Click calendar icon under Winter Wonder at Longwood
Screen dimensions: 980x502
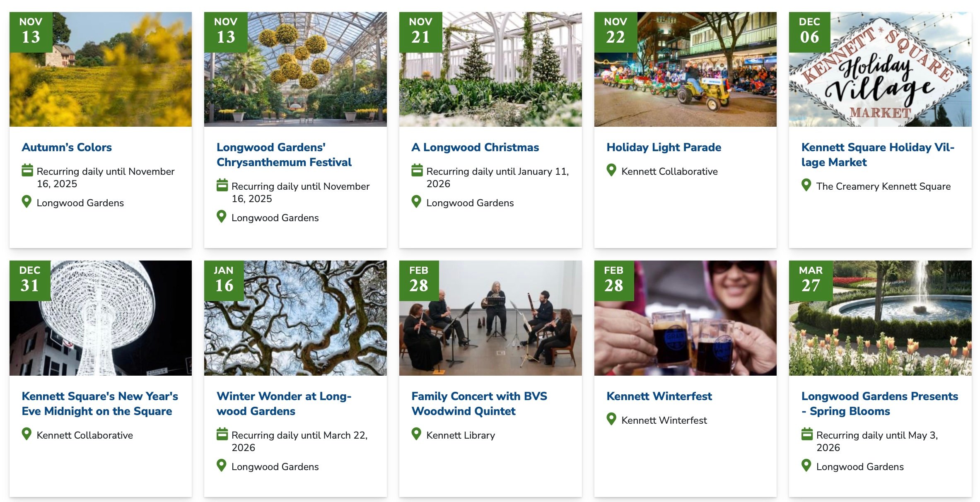pyautogui.click(x=222, y=434)
